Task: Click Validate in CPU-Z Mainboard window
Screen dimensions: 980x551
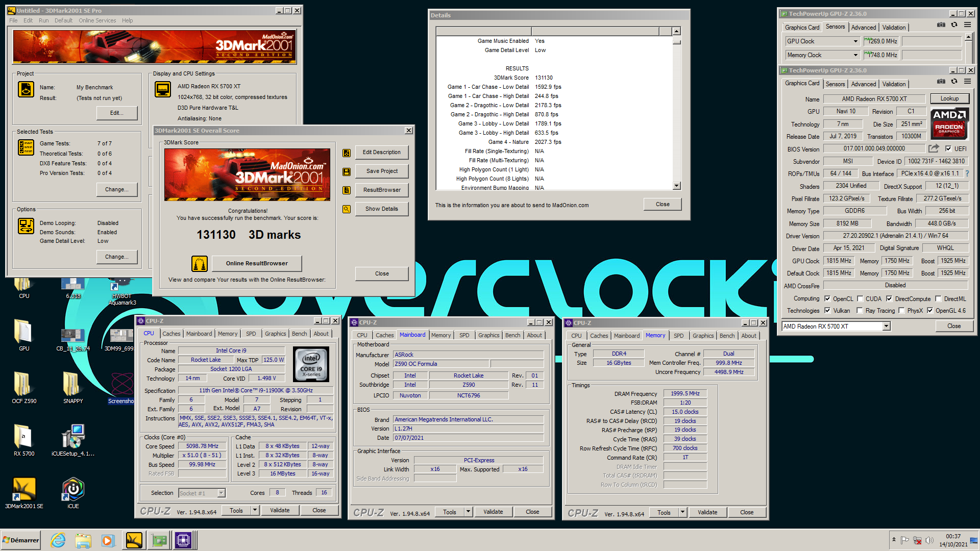Action: click(493, 512)
